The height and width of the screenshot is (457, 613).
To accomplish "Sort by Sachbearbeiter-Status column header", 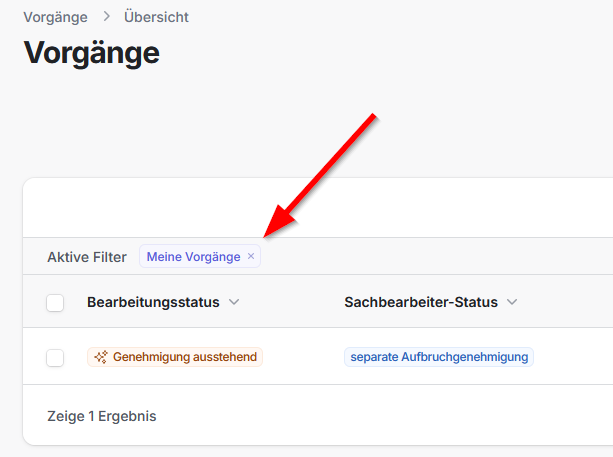I will (x=421, y=302).
